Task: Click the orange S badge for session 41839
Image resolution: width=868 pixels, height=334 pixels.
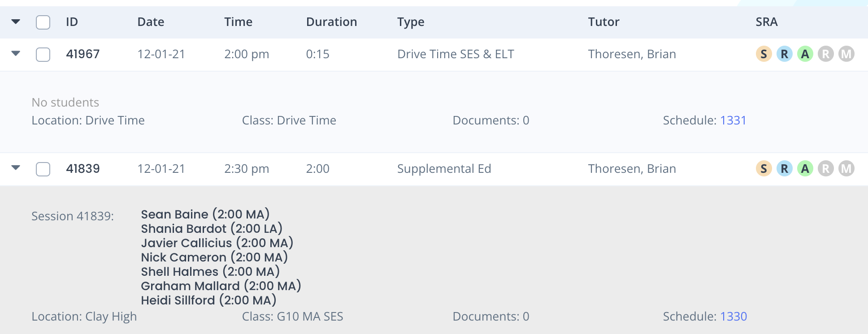Action: pos(764,169)
